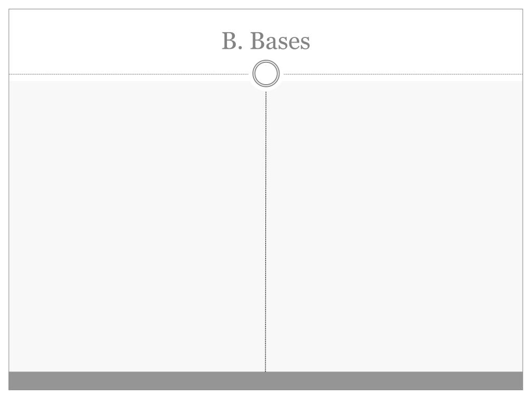This screenshot has width=532, height=399.
Task: Click the "B. Bases" slide title
Action: [265, 41]
